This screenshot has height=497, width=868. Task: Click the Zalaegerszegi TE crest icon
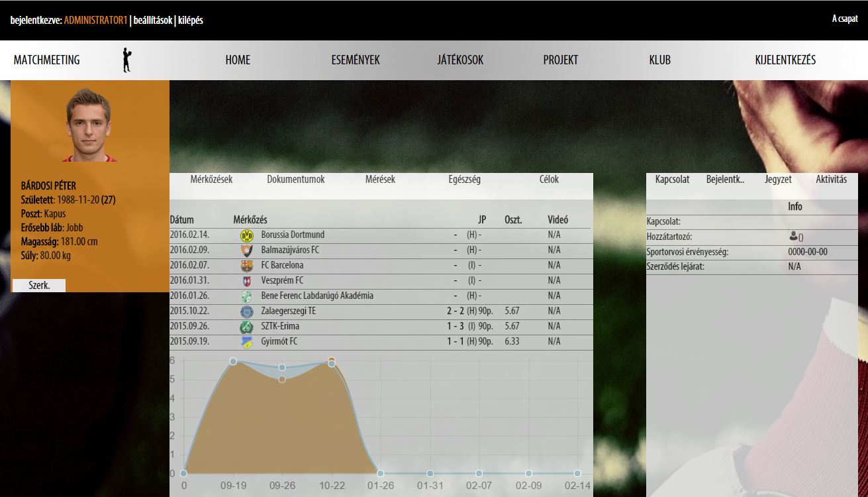click(246, 311)
